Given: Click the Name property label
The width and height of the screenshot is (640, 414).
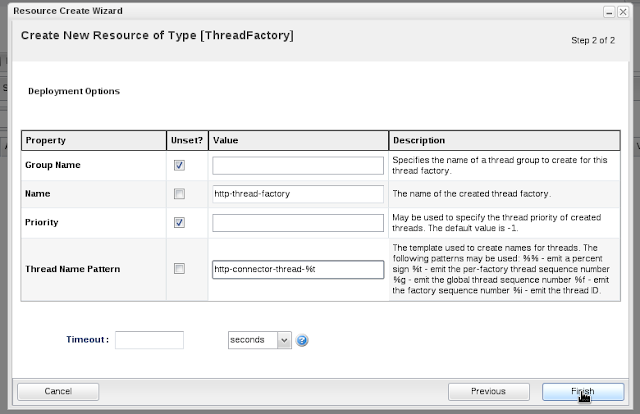Looking at the screenshot, I should click(x=38, y=194).
